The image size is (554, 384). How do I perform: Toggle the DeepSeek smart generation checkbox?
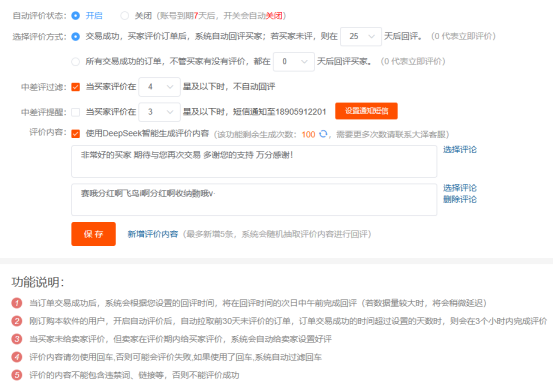click(76, 134)
